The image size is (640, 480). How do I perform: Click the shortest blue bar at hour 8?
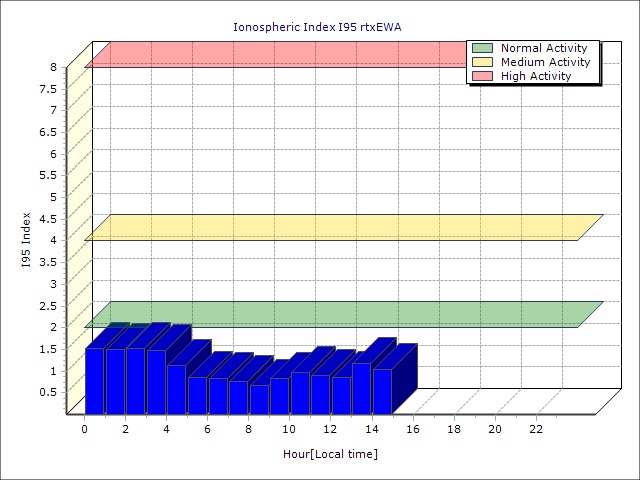tap(259, 400)
